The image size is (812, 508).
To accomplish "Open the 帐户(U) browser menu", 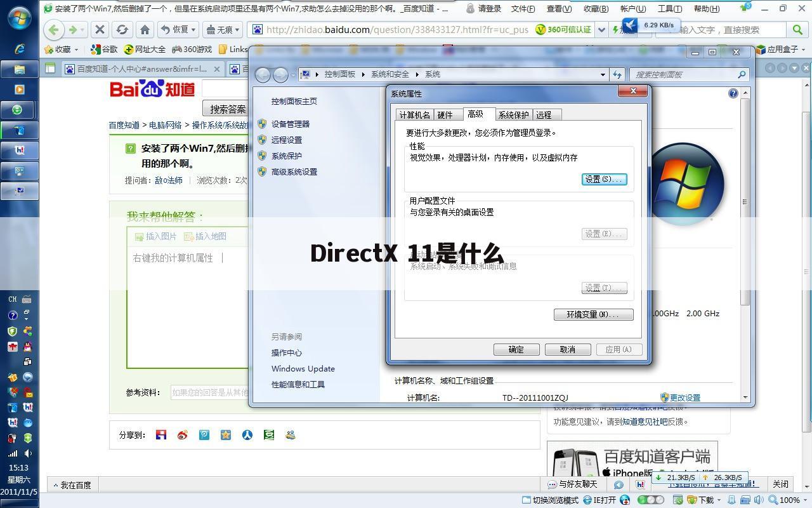I will (x=632, y=9).
